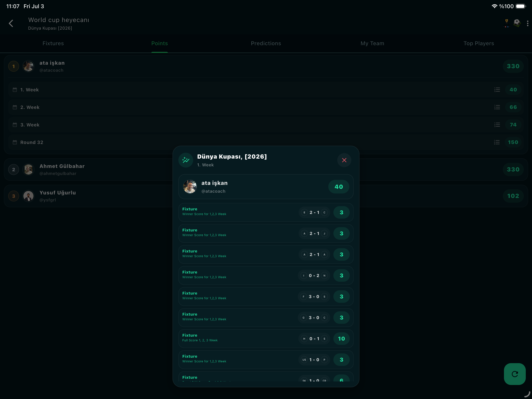This screenshot has height=399, width=532.
Task: Open details list icon for 3. Week
Action: coord(497,125)
